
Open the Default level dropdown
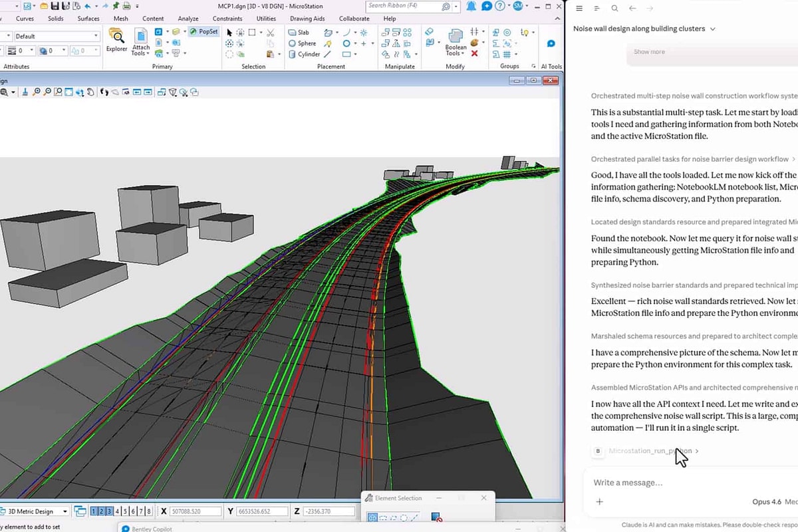[x=56, y=36]
